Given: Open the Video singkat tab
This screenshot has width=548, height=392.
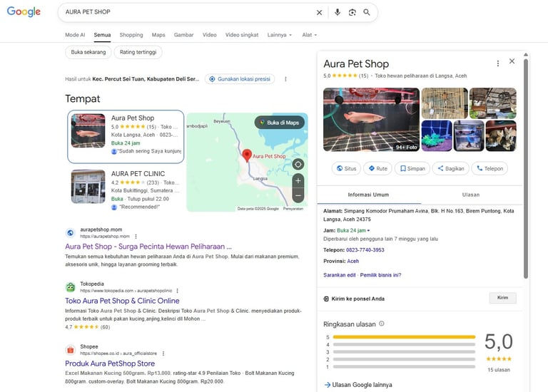Looking at the screenshot, I should 242,35.
